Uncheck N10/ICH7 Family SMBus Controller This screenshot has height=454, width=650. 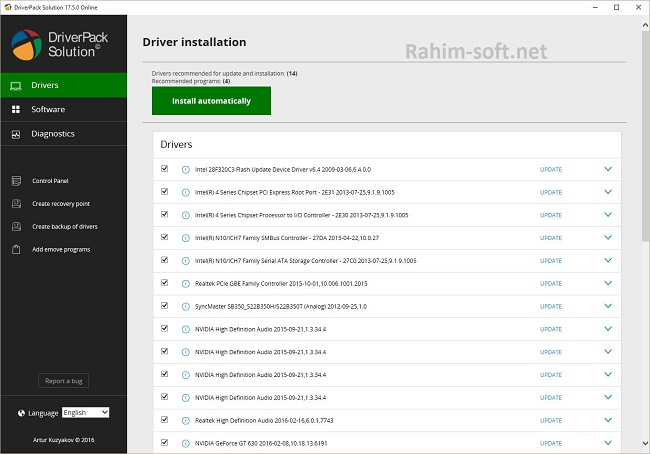[x=165, y=237]
